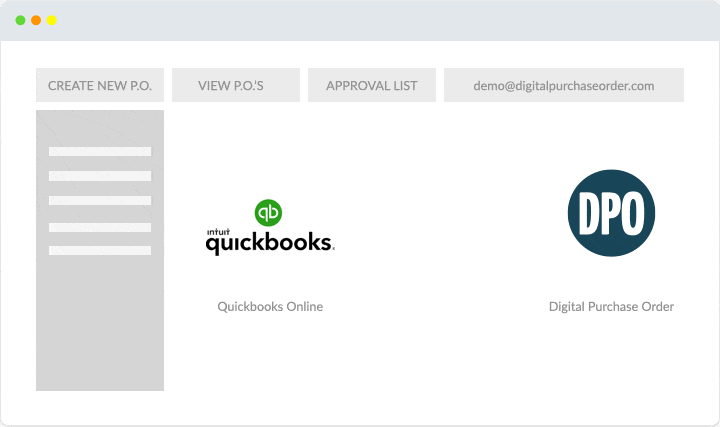Image resolution: width=720 pixels, height=427 pixels.
Task: Click the CREATE NEW P.O. button
Action: click(100, 85)
